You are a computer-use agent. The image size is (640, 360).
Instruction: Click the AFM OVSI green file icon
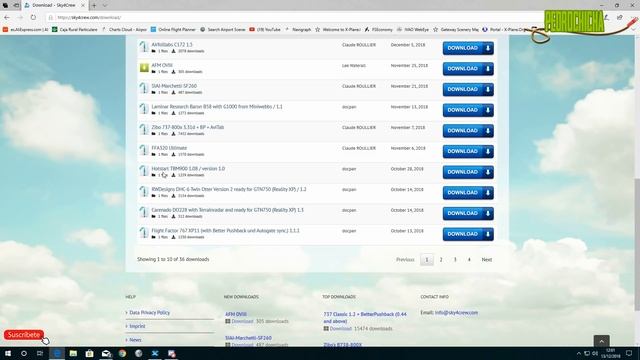144,68
